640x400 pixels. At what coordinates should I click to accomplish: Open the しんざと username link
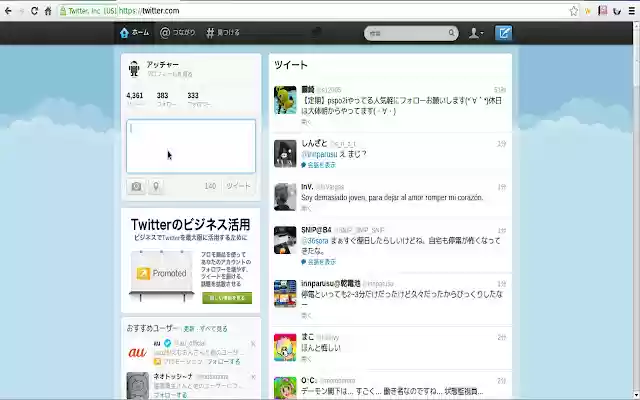click(314, 143)
